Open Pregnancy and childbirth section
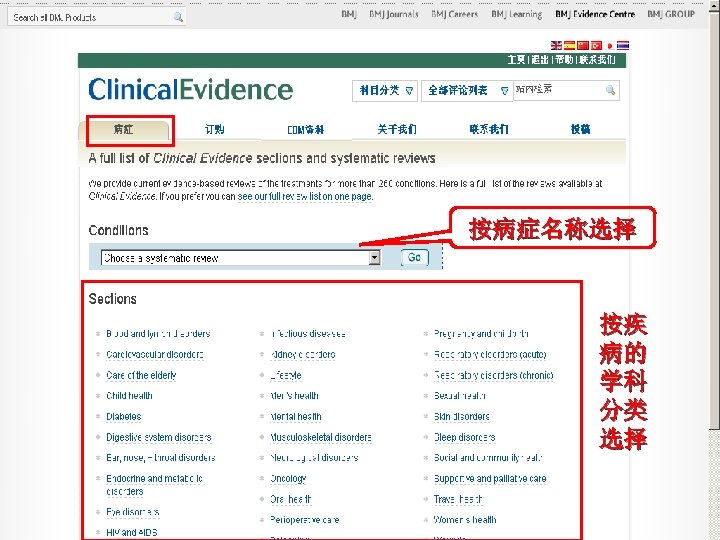This screenshot has width=720, height=540. pos(481,334)
